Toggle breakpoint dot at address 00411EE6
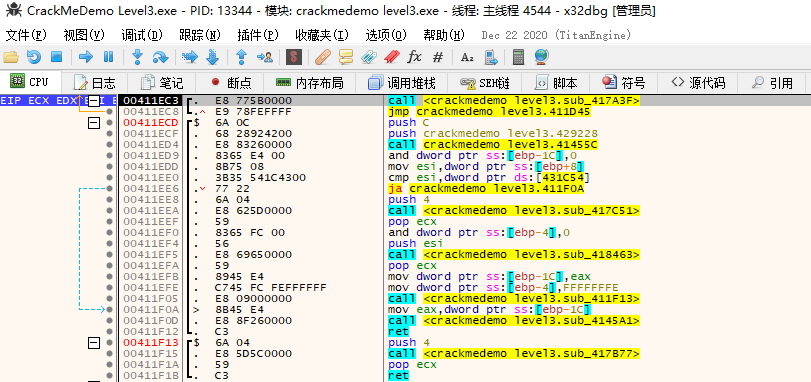811x382 pixels. tap(109, 188)
